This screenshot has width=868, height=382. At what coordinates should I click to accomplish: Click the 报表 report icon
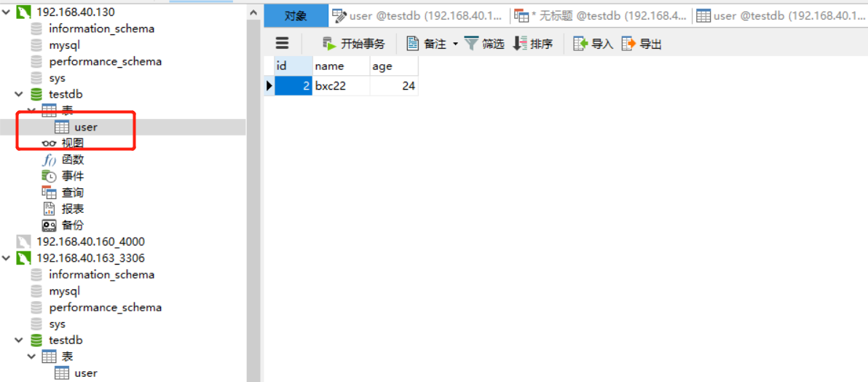click(x=50, y=209)
